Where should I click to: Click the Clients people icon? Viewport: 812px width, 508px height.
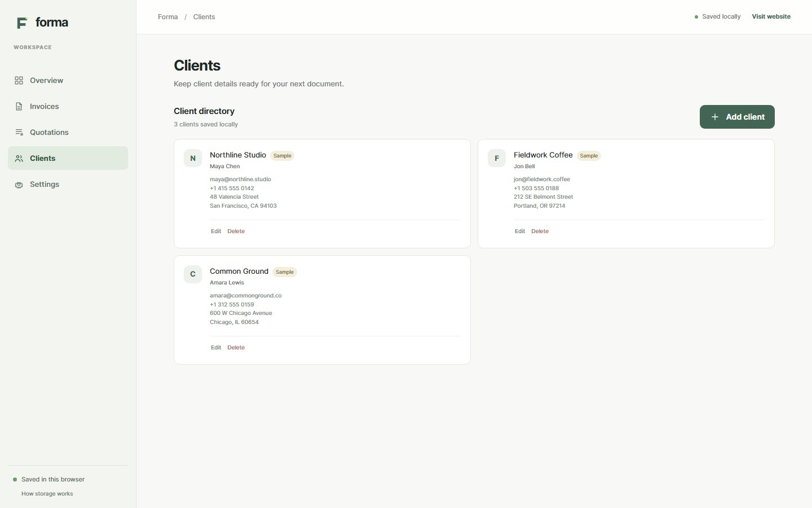tap(19, 159)
